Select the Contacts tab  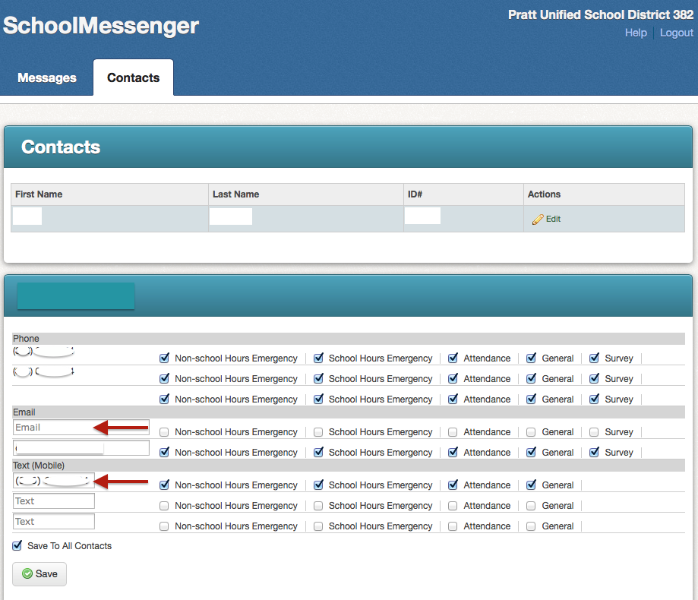coord(133,77)
